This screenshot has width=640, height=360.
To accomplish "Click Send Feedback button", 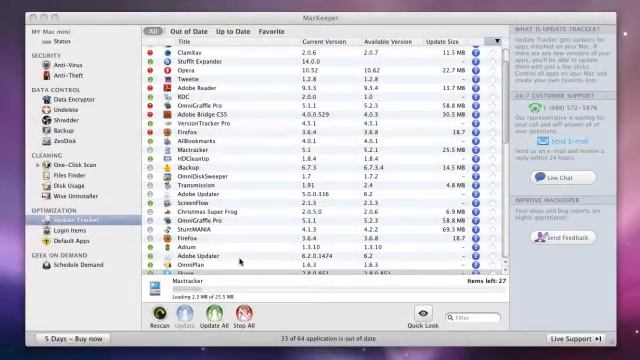I will 563,237.
